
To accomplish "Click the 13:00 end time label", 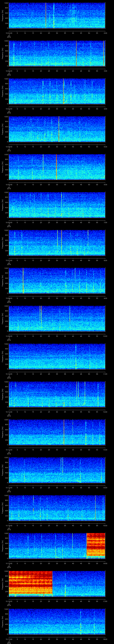I will 105,450.
